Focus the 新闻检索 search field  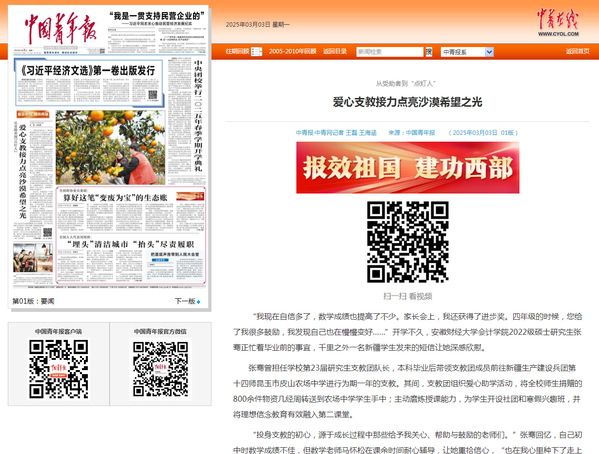pos(390,52)
